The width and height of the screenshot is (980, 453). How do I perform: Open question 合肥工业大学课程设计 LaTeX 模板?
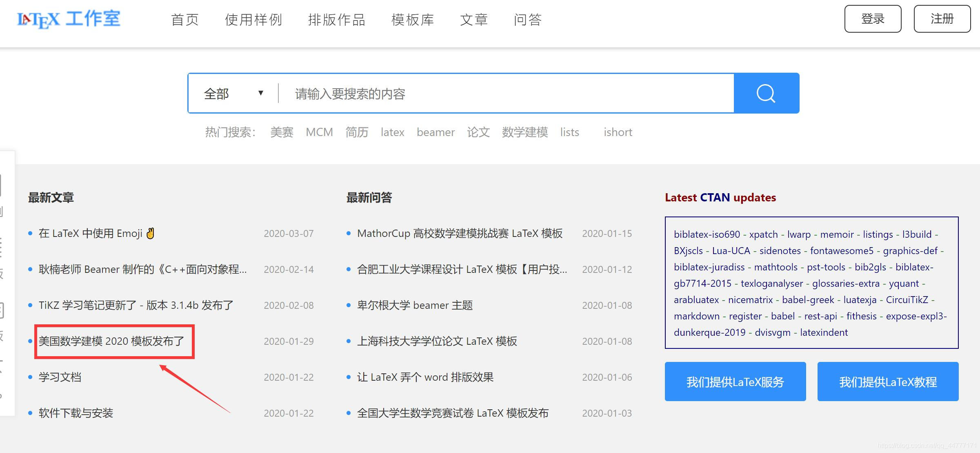pyautogui.click(x=462, y=269)
